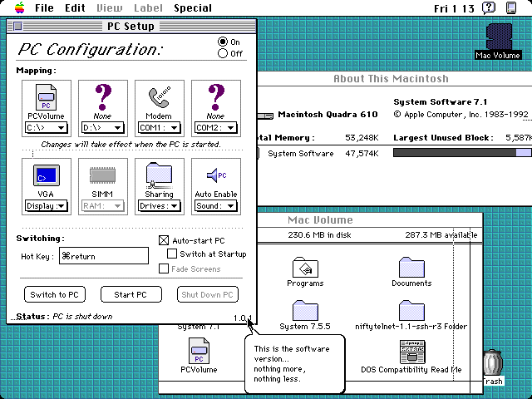Click the SIMM memory chip icon

[x=102, y=175]
